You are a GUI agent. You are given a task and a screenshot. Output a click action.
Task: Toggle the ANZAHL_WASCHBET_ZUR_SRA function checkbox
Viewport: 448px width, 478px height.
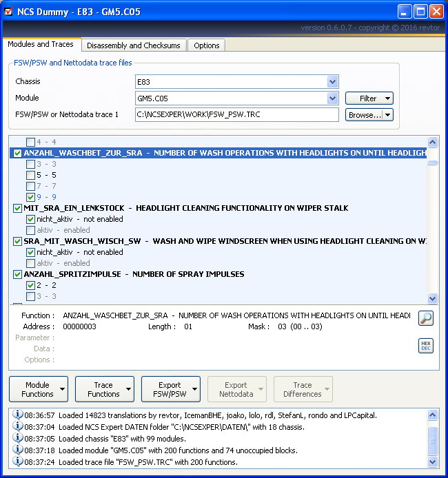tap(17, 153)
